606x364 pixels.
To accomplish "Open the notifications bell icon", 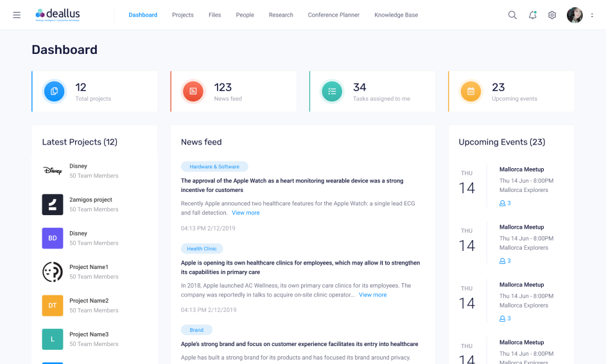I will pos(532,15).
